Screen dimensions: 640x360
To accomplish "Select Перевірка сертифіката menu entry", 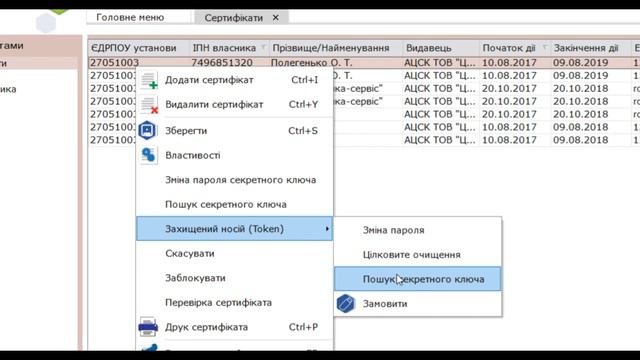I will (x=234, y=302).
